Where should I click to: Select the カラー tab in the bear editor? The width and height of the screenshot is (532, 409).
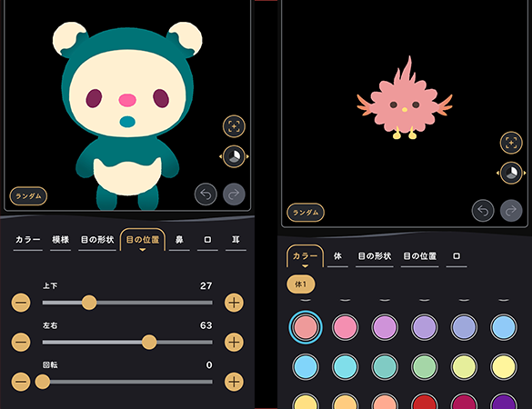click(28, 240)
